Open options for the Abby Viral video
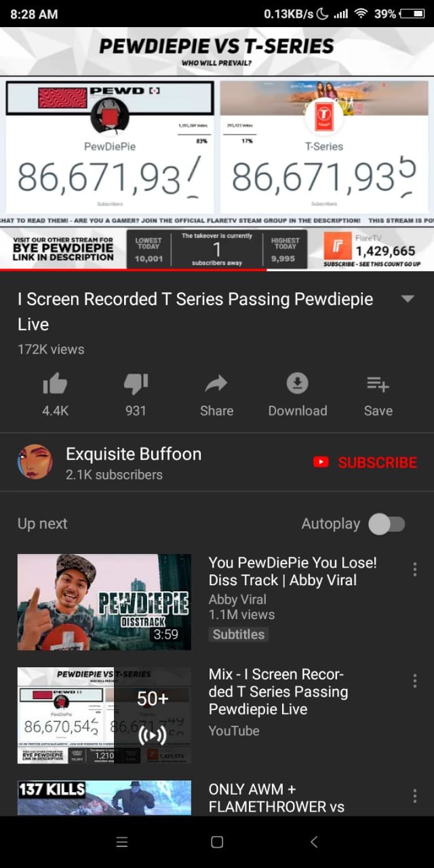 [x=415, y=570]
